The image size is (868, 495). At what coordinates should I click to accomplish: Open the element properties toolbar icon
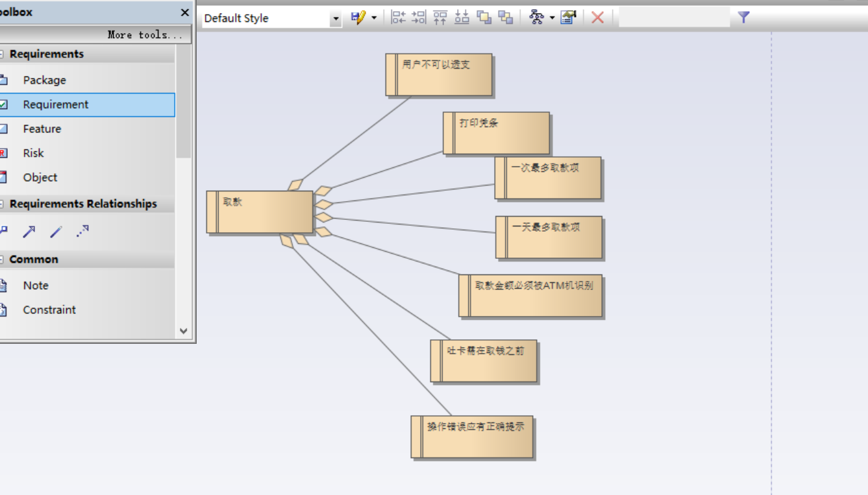coord(569,18)
